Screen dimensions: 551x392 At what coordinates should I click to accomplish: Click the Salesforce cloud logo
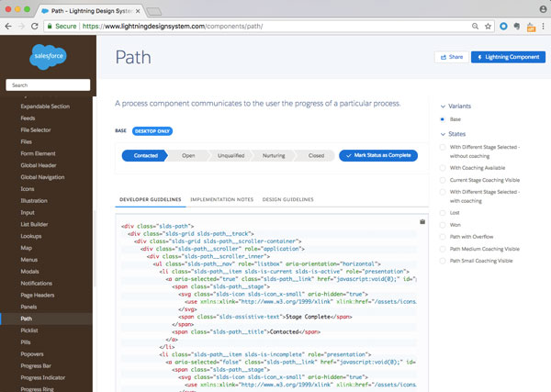[48, 56]
